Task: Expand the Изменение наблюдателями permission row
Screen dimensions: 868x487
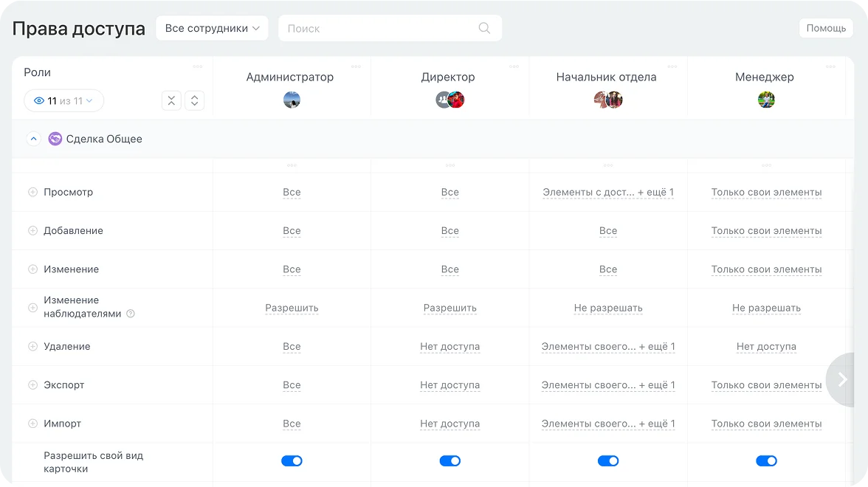Action: (32, 308)
